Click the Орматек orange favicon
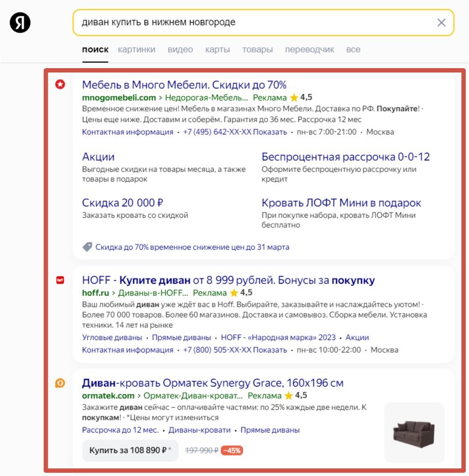469x476 pixels. tap(60, 383)
